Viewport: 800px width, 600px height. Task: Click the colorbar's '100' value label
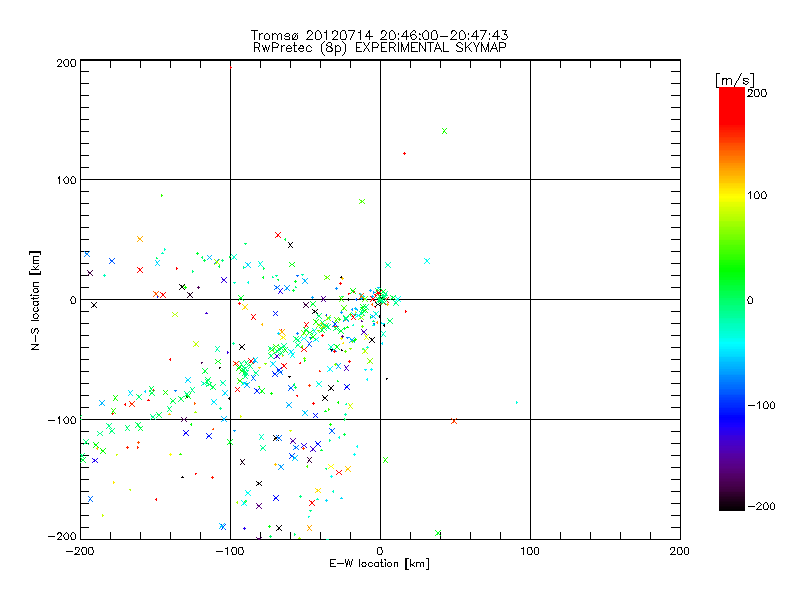pyautogui.click(x=757, y=195)
